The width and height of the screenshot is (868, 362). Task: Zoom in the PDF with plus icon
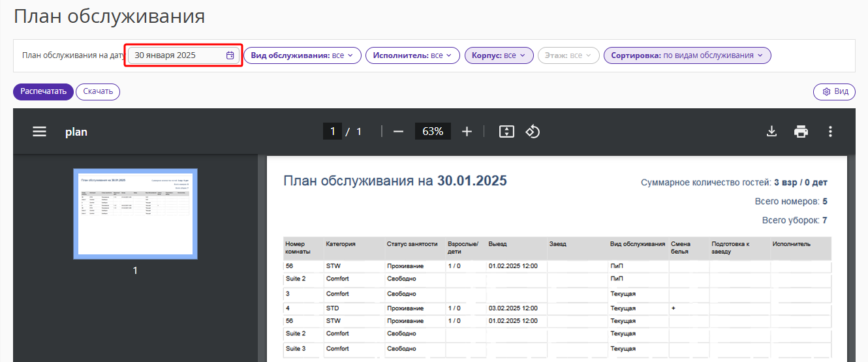click(467, 132)
